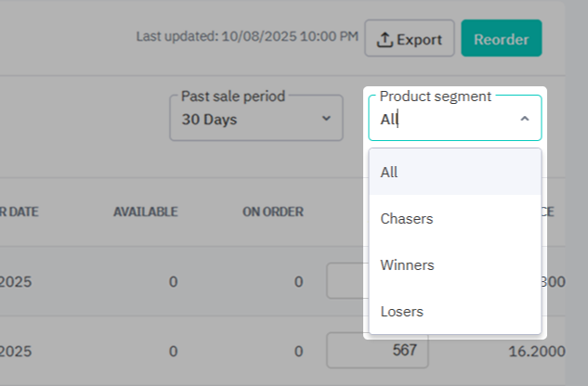Click the green Reorder button
This screenshot has height=386, width=588.
point(501,39)
